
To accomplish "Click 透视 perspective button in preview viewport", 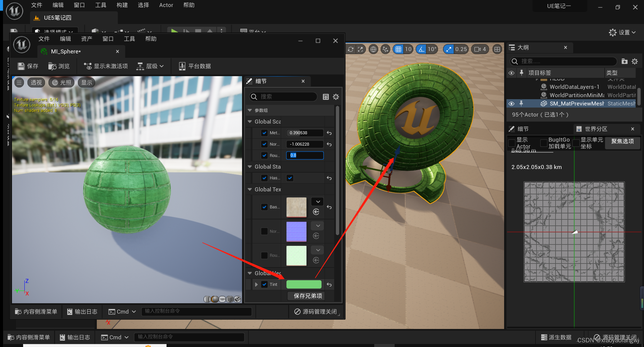I will pos(36,82).
